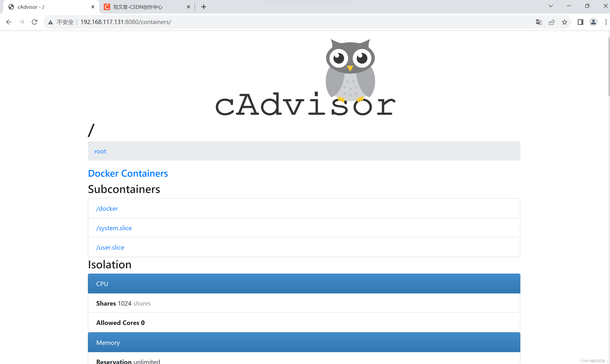Open the user profile avatar menu
Viewport: 610px width, 364px height.
coord(593,22)
